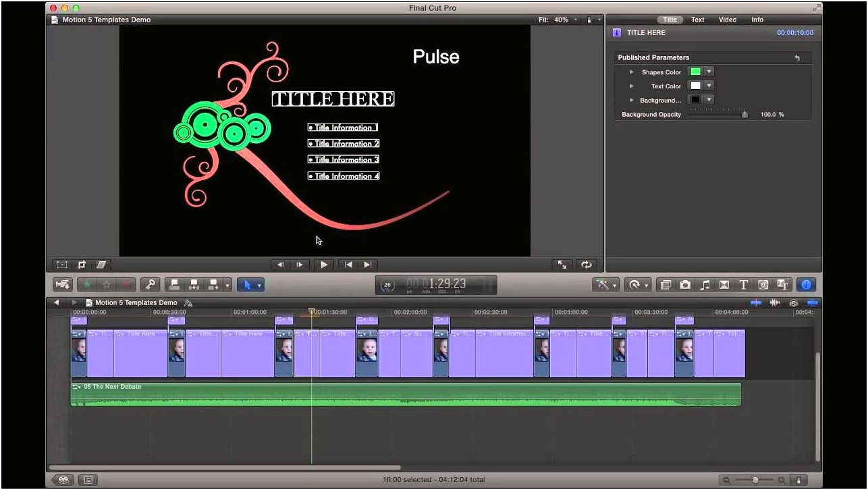Screen dimensions: 868x490
Task: Jump to the previous edit point
Action: tap(348, 265)
